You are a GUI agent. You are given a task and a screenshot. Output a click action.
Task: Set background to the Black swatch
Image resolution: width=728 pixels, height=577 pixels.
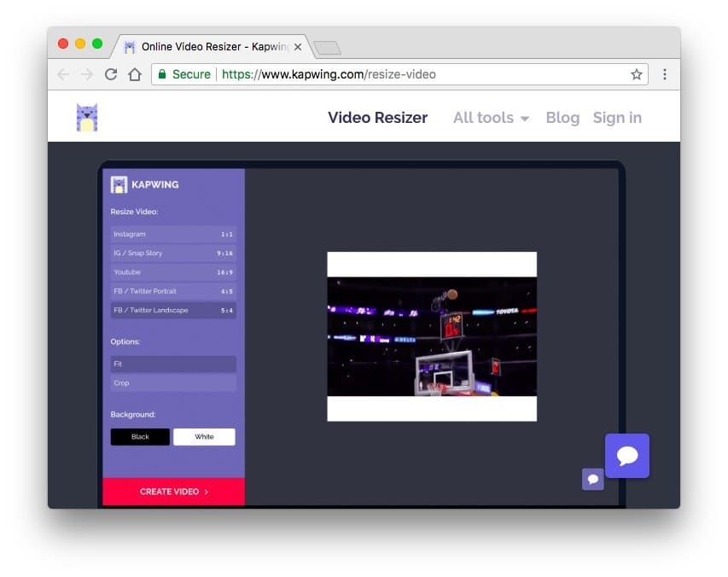click(140, 437)
